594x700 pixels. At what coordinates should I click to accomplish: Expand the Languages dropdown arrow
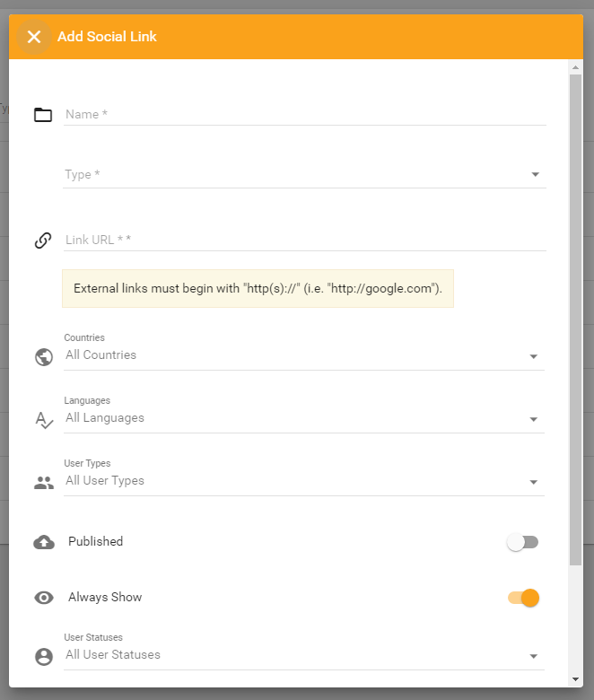coord(534,420)
